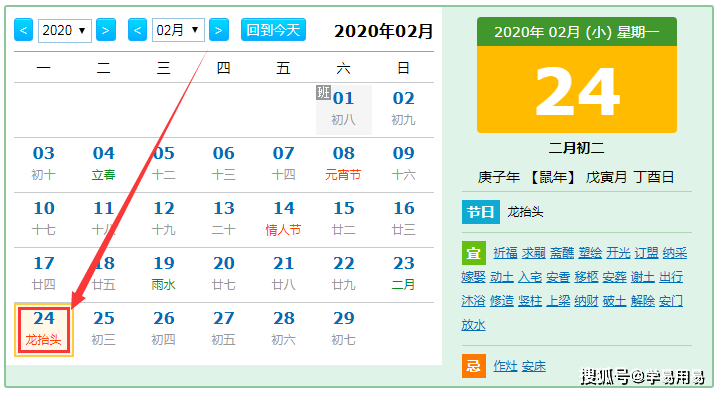Viewport: 720px width, 394px height.
Task: Open the 求嗣 link
Action: 534,253
